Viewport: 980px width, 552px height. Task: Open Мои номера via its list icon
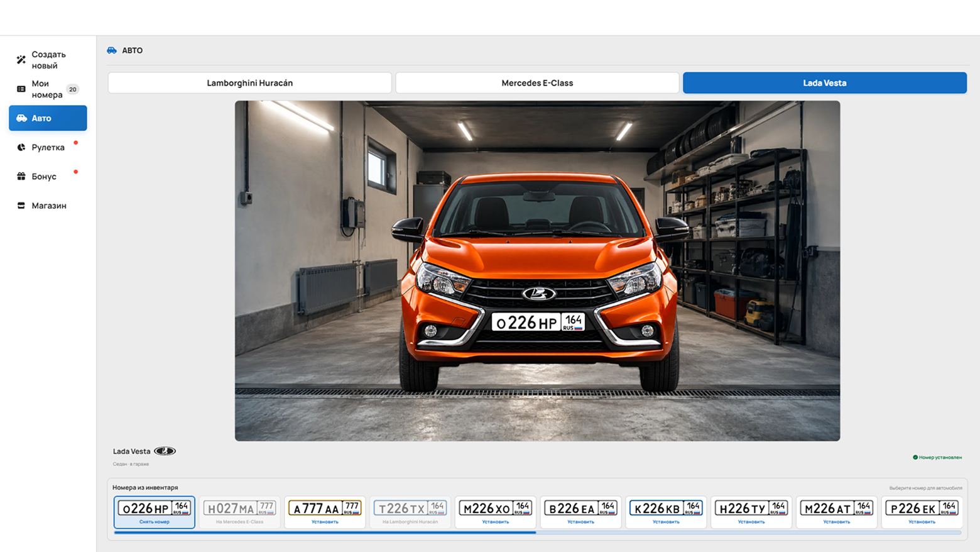pyautogui.click(x=21, y=89)
